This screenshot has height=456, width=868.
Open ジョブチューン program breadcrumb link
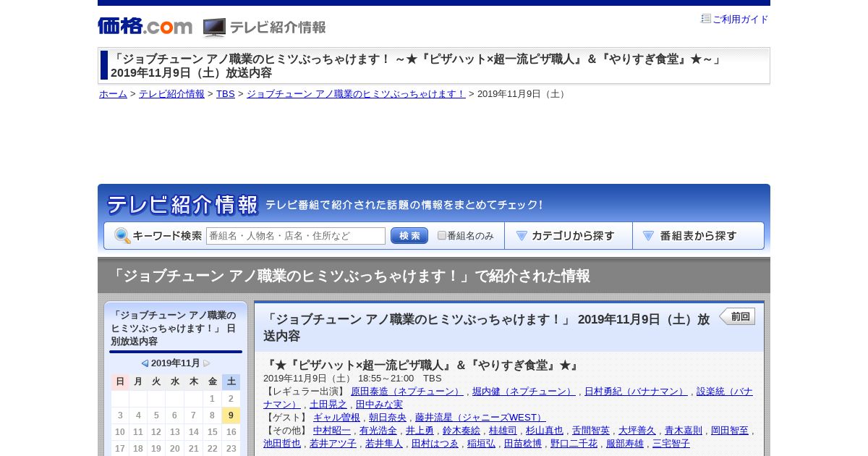click(356, 94)
